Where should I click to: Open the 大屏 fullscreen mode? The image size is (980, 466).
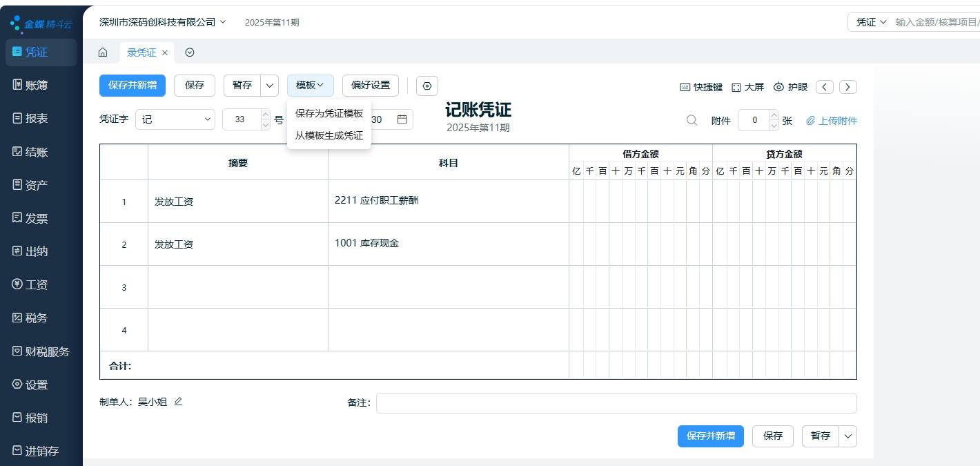747,87
